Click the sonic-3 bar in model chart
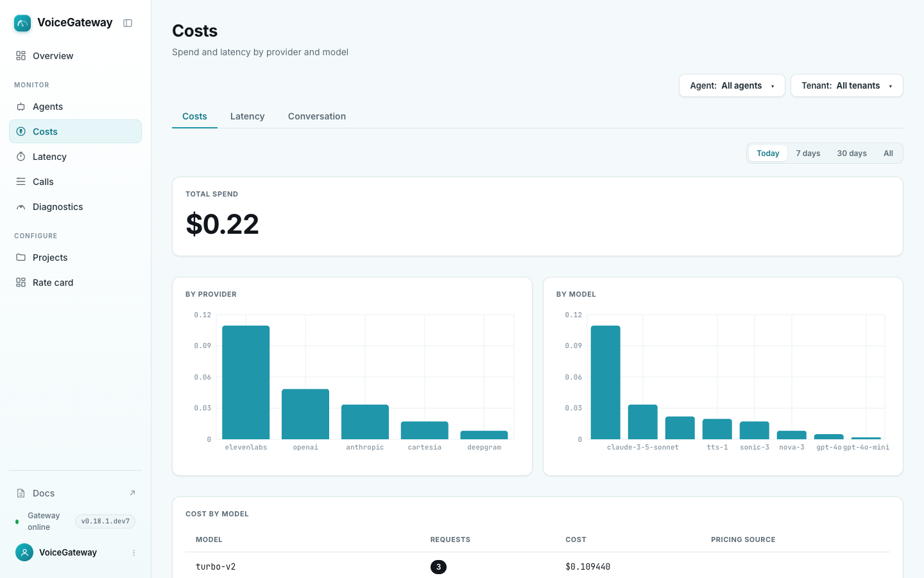This screenshot has width=924, height=578. click(x=755, y=430)
